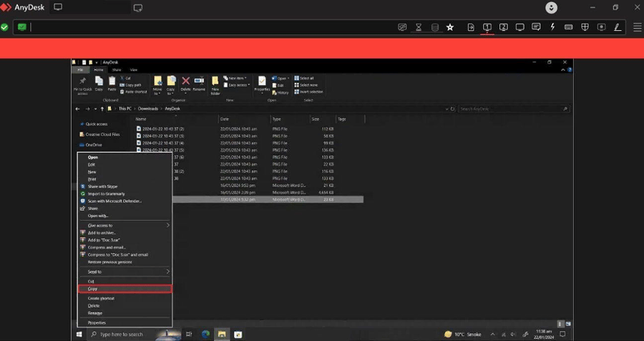Click the Windows Start button
The height and width of the screenshot is (341, 644).
point(79,334)
